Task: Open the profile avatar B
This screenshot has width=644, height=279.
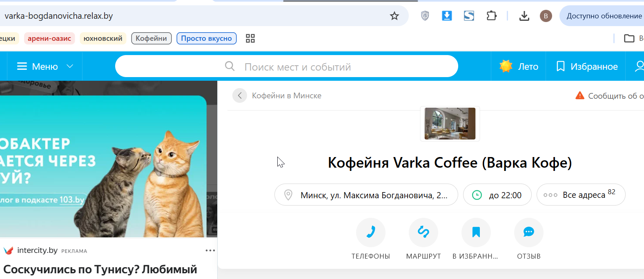Action: tap(546, 16)
